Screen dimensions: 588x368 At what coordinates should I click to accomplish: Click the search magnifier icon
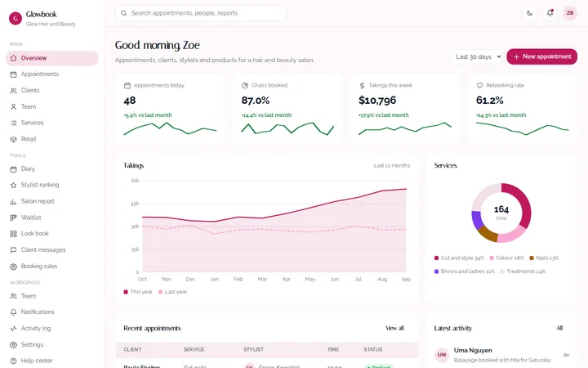click(x=123, y=13)
